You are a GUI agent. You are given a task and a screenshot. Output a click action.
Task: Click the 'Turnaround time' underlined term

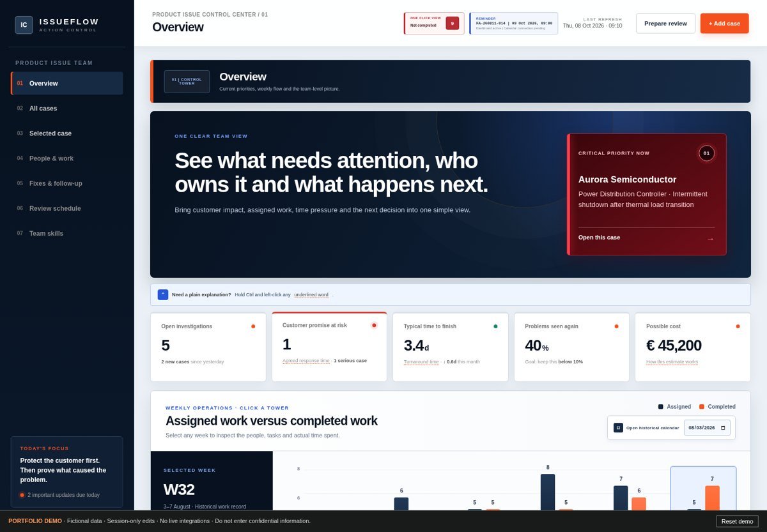[x=421, y=362]
